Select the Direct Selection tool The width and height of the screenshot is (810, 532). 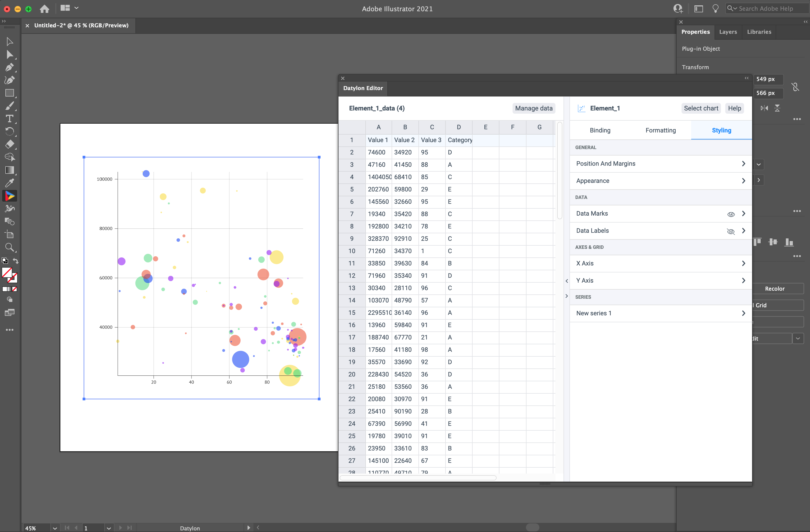tap(10, 54)
